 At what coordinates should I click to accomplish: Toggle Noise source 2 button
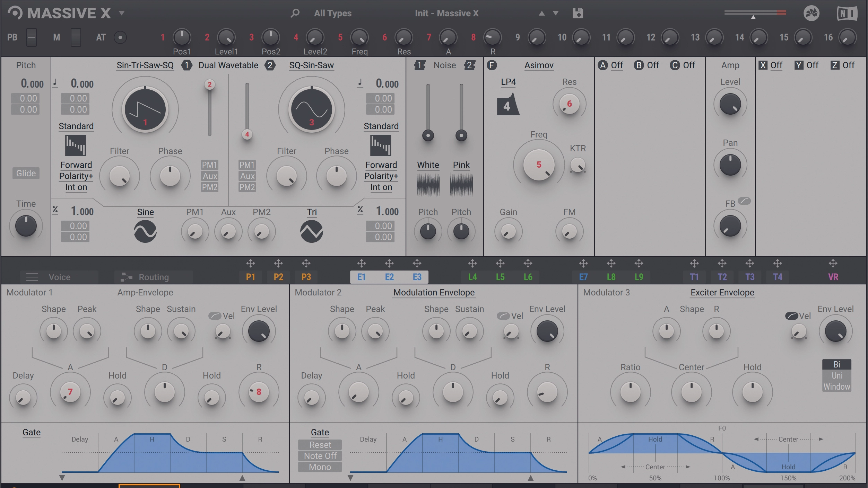(469, 65)
